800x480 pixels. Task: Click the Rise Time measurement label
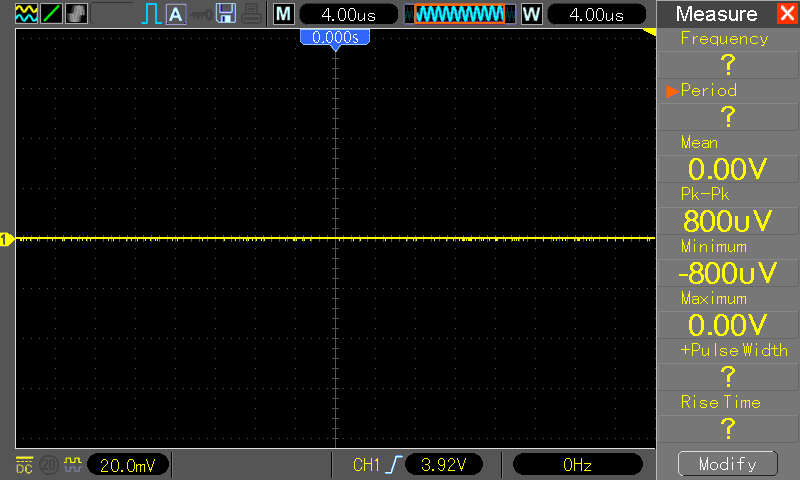pyautogui.click(x=720, y=402)
